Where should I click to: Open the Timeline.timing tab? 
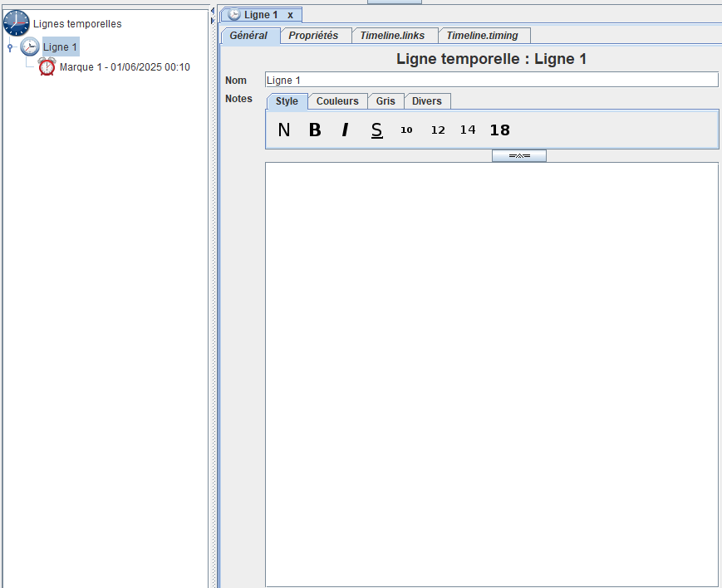pyautogui.click(x=484, y=35)
